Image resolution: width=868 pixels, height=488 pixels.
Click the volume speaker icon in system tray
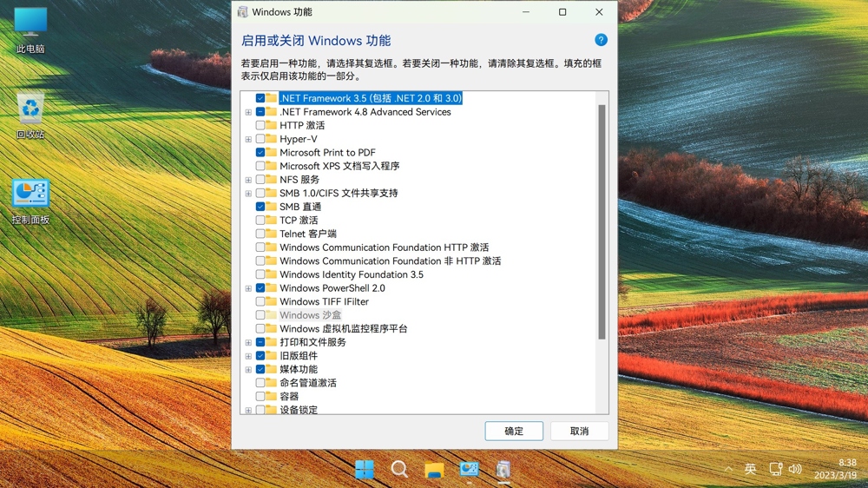tap(795, 470)
